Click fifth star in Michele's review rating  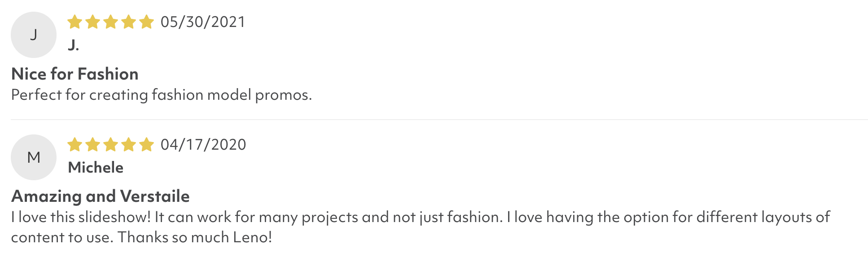click(x=146, y=144)
